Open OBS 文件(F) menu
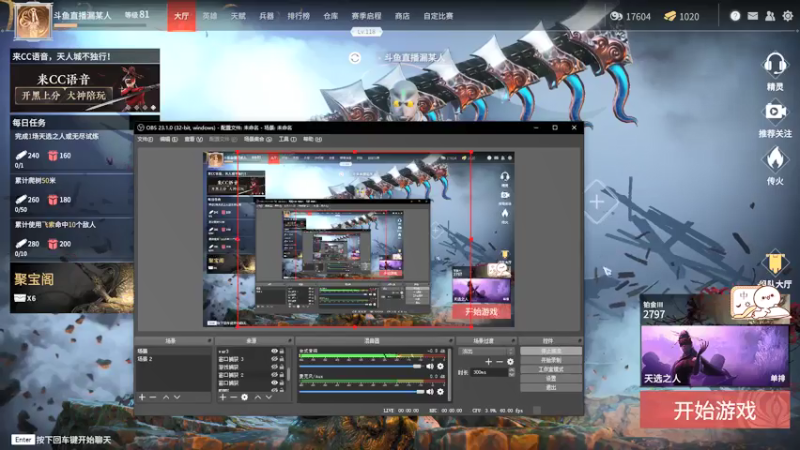Screen dimensions: 800x450 tap(145, 139)
